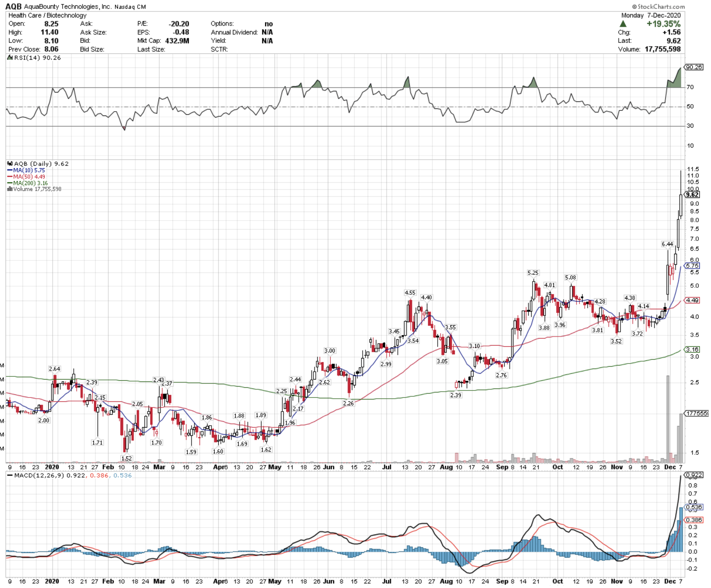The width and height of the screenshot is (711, 588).
Task: Click the P/E value -20.20
Action: pyautogui.click(x=179, y=24)
